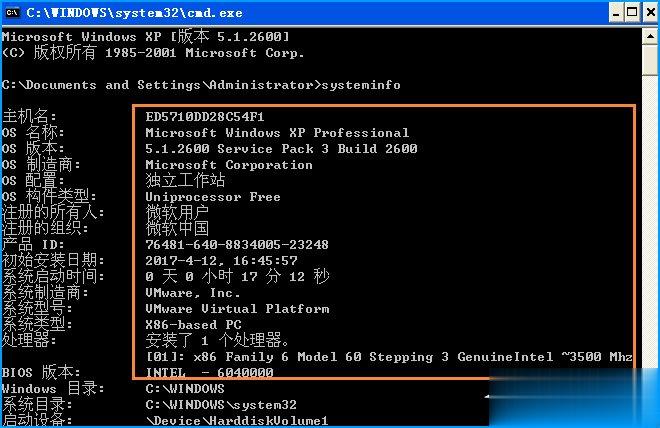Click Microsoft Windows XP [版本 5.1.2600] banner
Screen dimensions: 660x428
[146, 37]
